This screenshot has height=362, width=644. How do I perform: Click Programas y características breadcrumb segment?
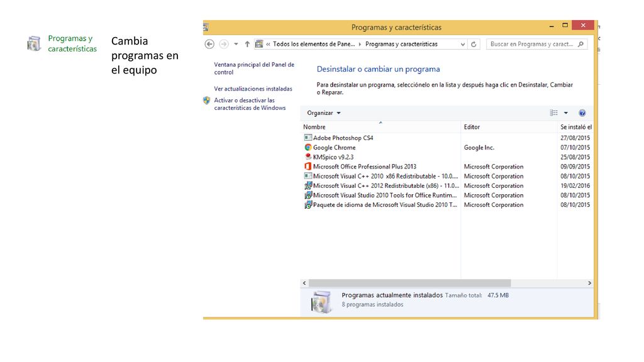pos(401,44)
